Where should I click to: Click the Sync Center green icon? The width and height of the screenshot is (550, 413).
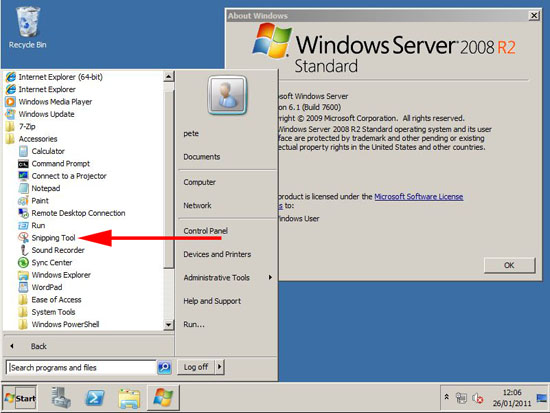coord(24,262)
